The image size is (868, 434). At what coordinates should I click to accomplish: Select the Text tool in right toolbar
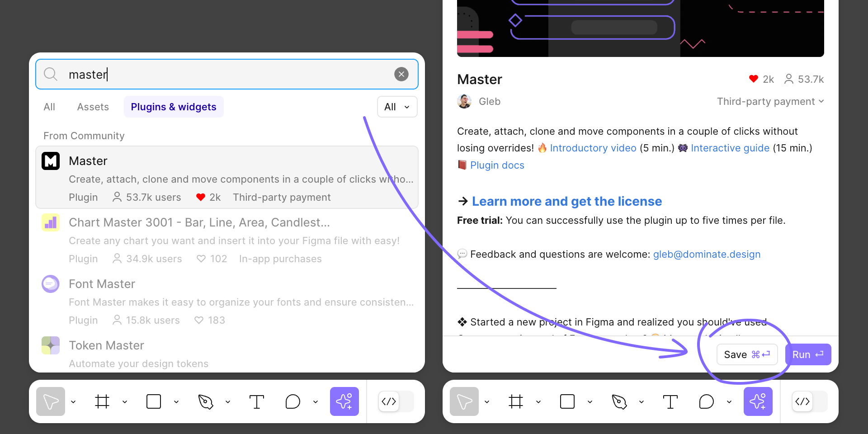[x=670, y=401]
